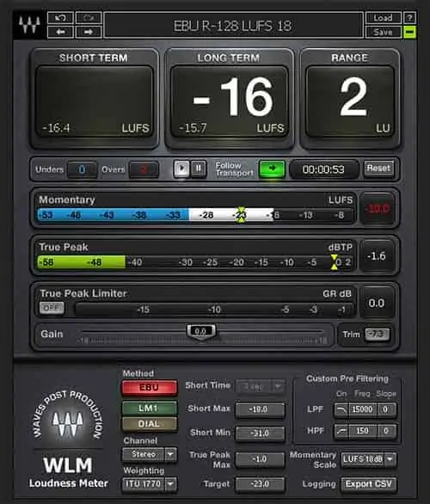Open help with the question mark button
Image resolution: width=430 pixels, height=504 pixels.
[409, 18]
